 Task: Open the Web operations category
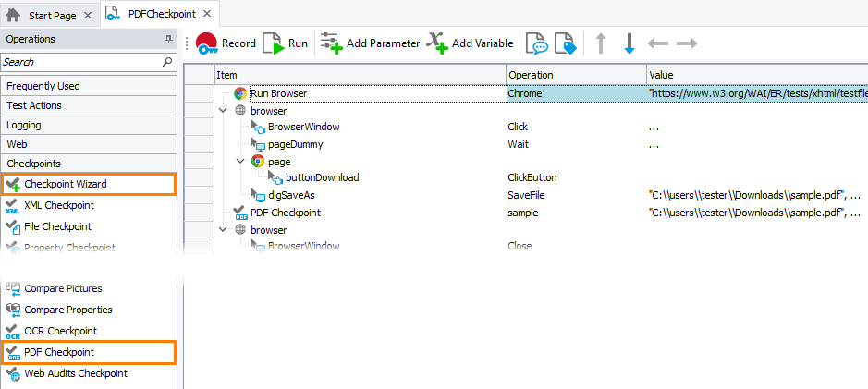pos(17,144)
